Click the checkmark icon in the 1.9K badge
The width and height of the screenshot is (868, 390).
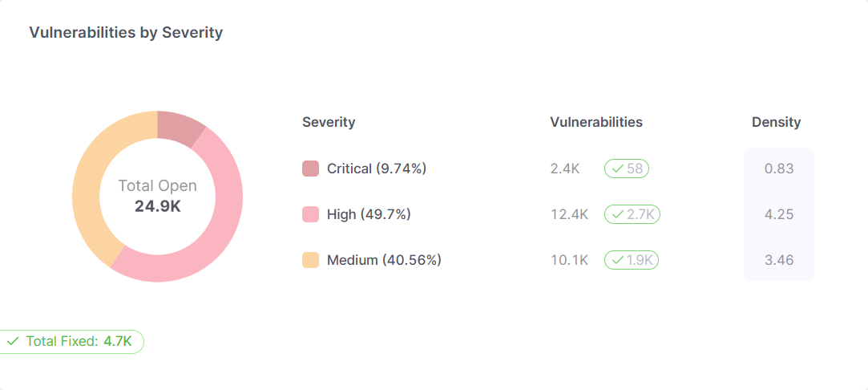tap(617, 260)
